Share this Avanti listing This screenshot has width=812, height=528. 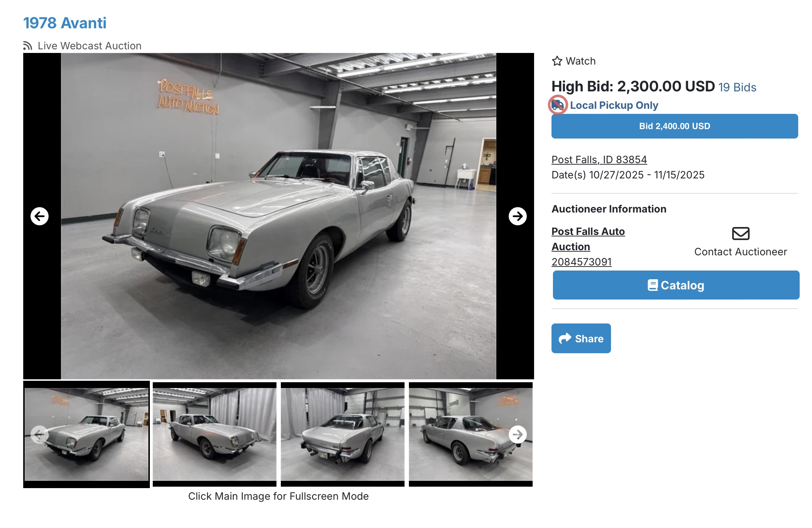581,338
